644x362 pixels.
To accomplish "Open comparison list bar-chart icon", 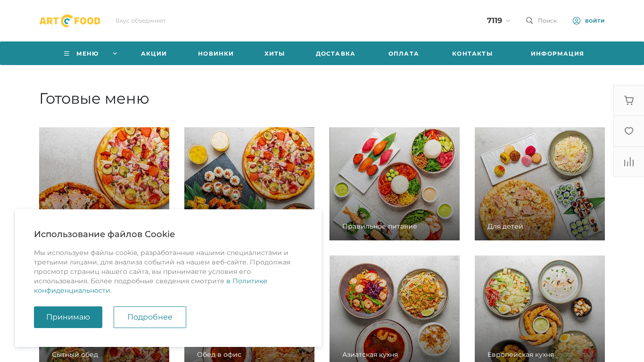I will coord(629,162).
